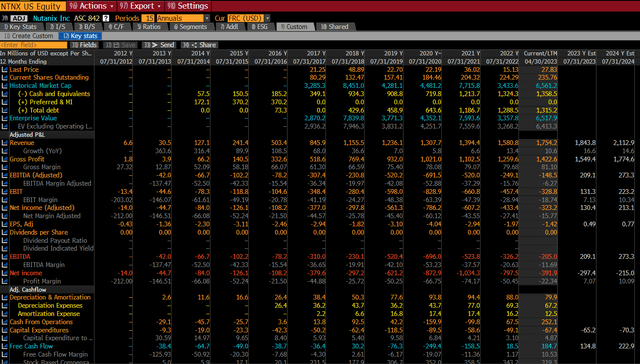Click the Gross Margin row label
Image resolution: width=640 pixels, height=364 pixels.
click(42, 167)
